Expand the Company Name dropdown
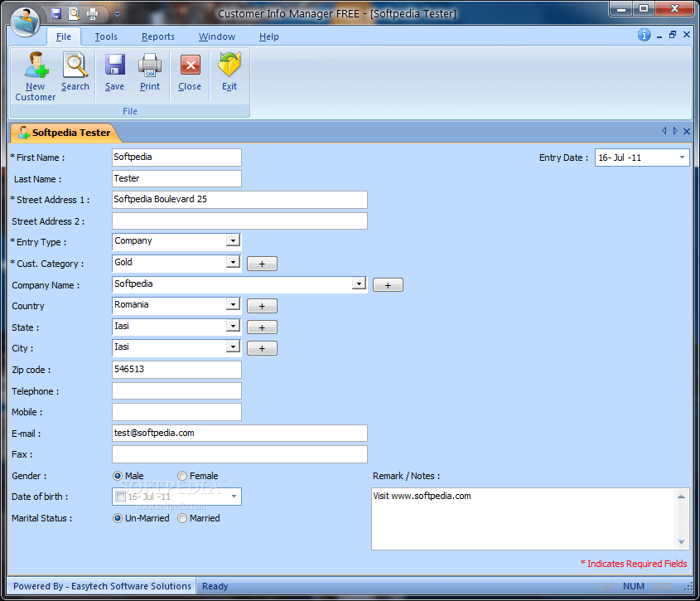The image size is (700, 601). [x=359, y=284]
